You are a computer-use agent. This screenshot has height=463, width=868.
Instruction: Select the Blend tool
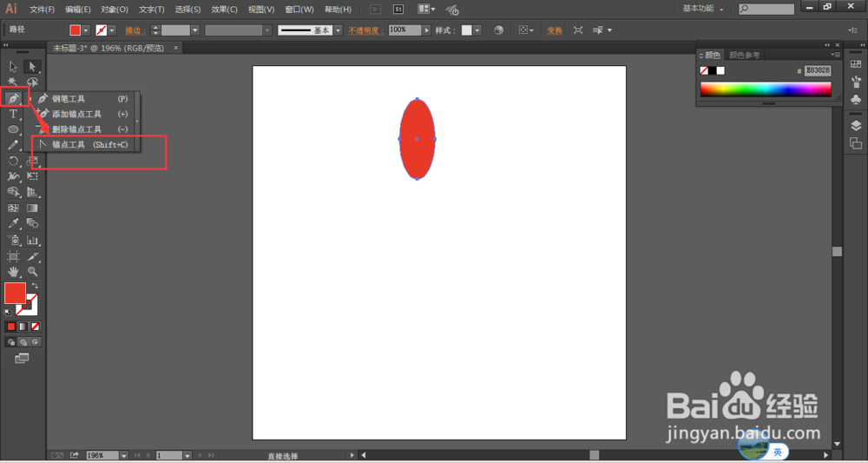coord(32,224)
